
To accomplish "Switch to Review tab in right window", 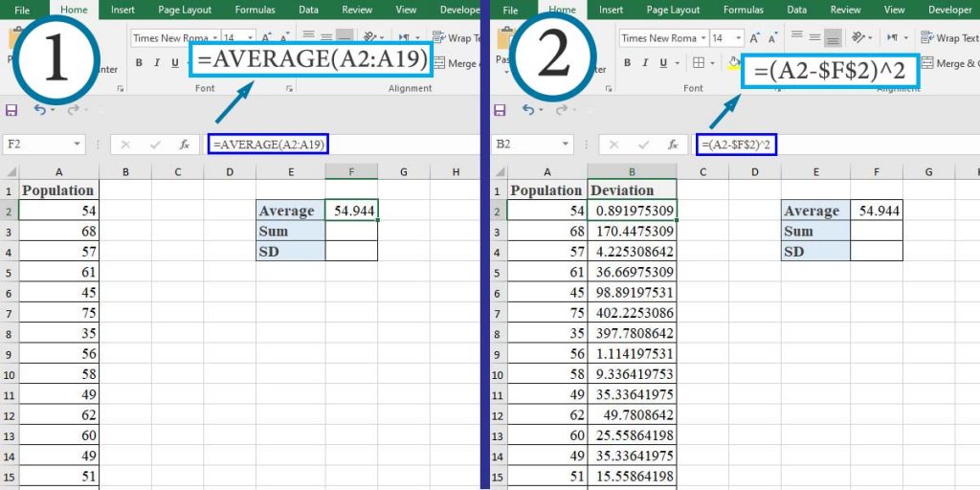I will point(845,10).
